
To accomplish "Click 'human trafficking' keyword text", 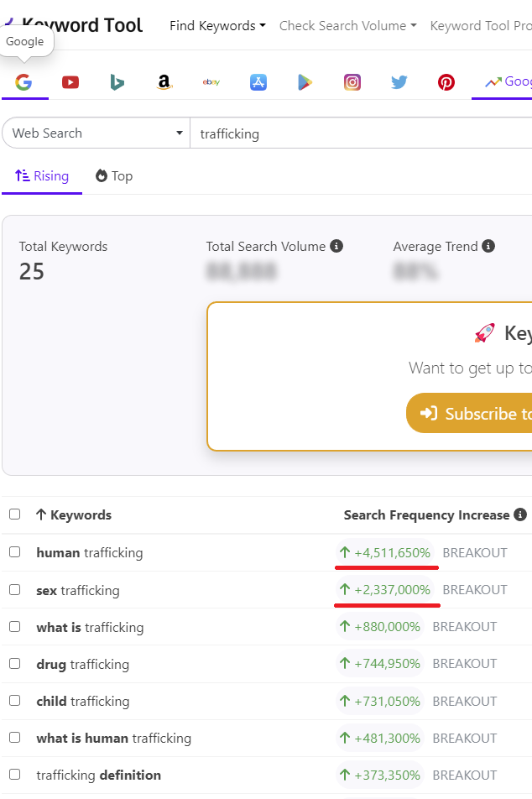I will coord(90,553).
